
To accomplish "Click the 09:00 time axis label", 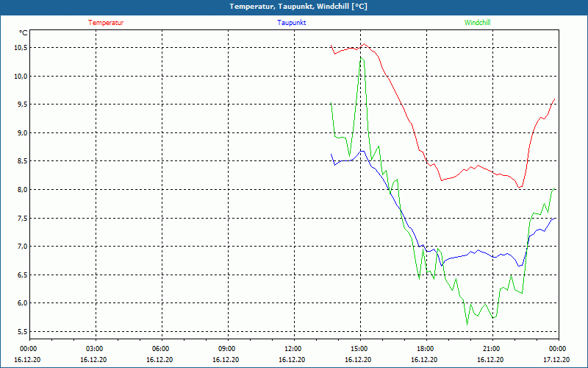I will point(227,348).
